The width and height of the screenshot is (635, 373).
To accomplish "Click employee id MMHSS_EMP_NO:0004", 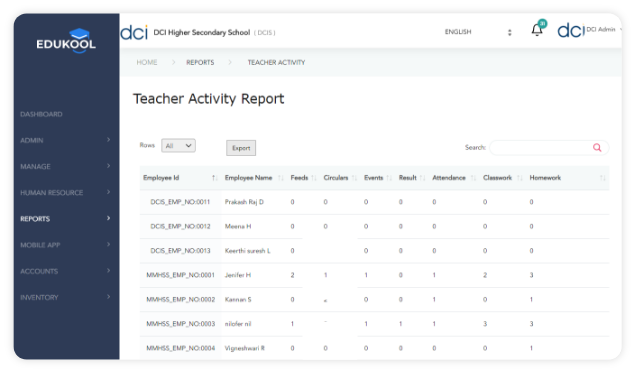I will pyautogui.click(x=180, y=348).
